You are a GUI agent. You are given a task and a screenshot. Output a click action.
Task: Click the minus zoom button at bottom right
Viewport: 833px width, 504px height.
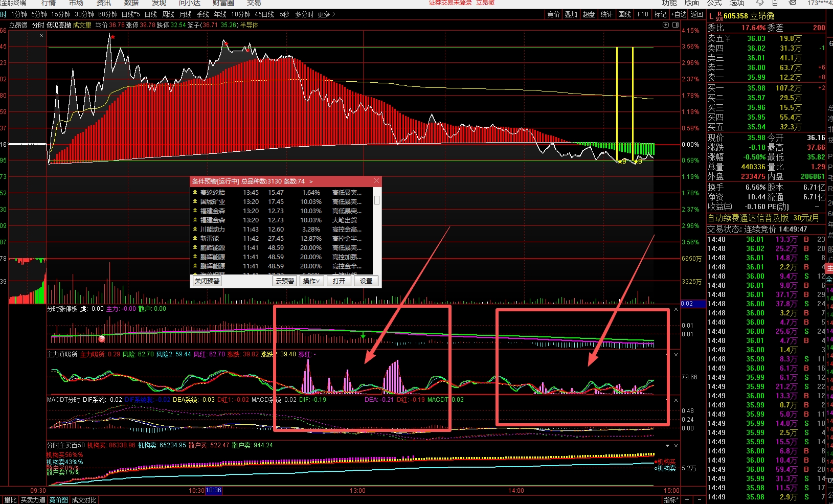pos(699,499)
